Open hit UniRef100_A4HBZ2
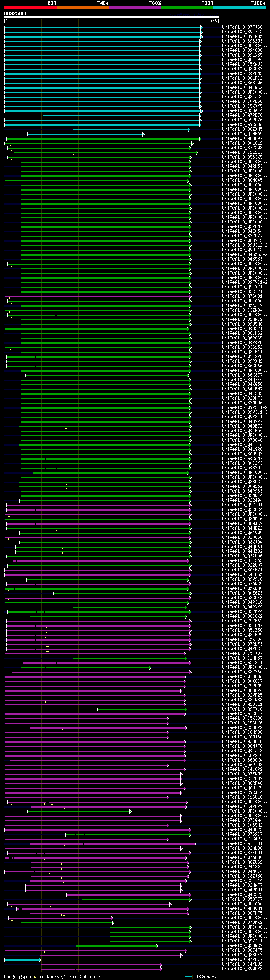Screen dimensions: 270x980 tap(242, 528)
